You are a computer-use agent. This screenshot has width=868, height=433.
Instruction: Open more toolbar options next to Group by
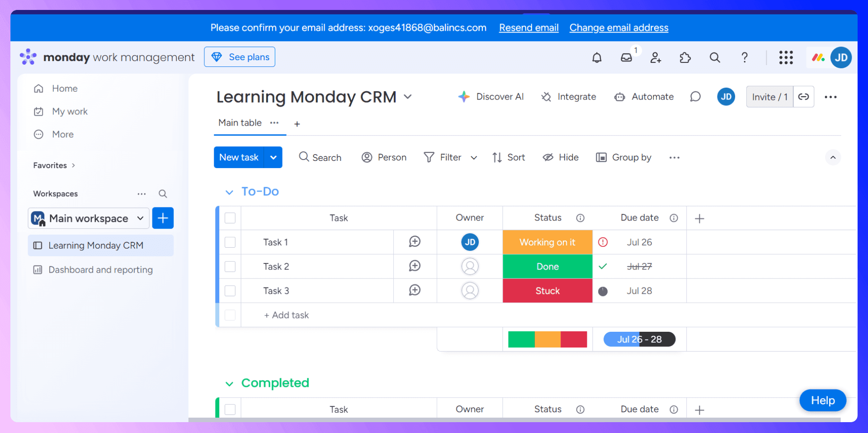[x=675, y=158]
